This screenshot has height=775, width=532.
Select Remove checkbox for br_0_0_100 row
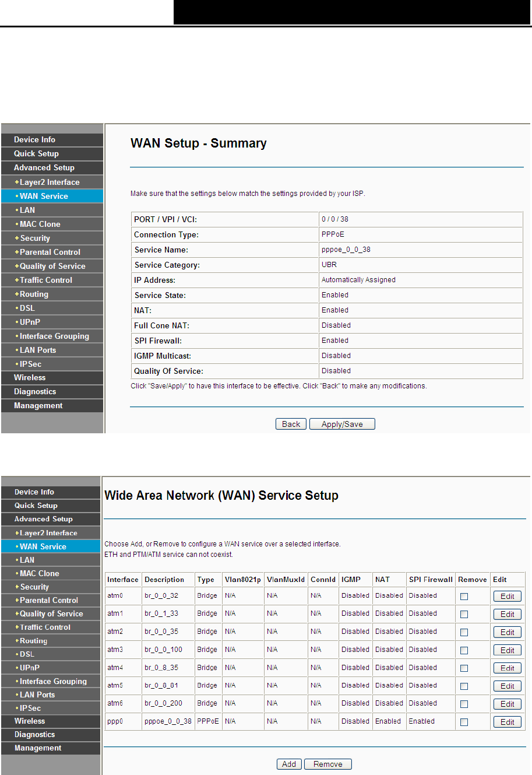tap(464, 650)
